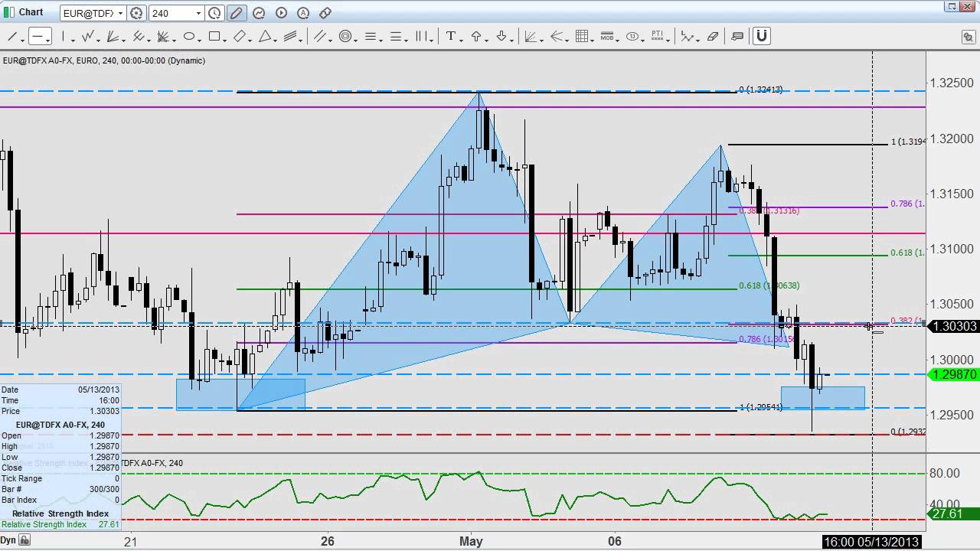
Task: Expand the vertical cycle lines dropdown arrow
Action: pos(431,40)
